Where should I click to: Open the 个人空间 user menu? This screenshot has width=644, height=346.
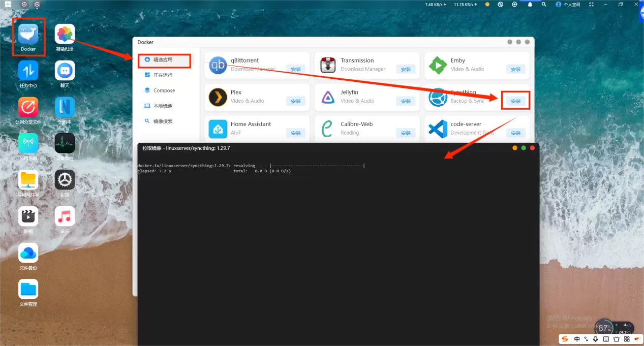pos(568,5)
